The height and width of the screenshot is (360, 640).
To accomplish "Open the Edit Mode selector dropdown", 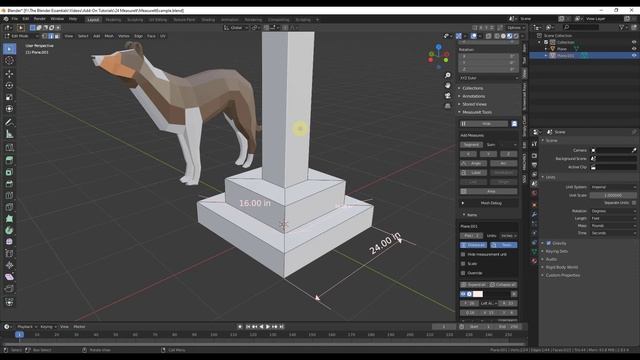I will (x=21, y=36).
